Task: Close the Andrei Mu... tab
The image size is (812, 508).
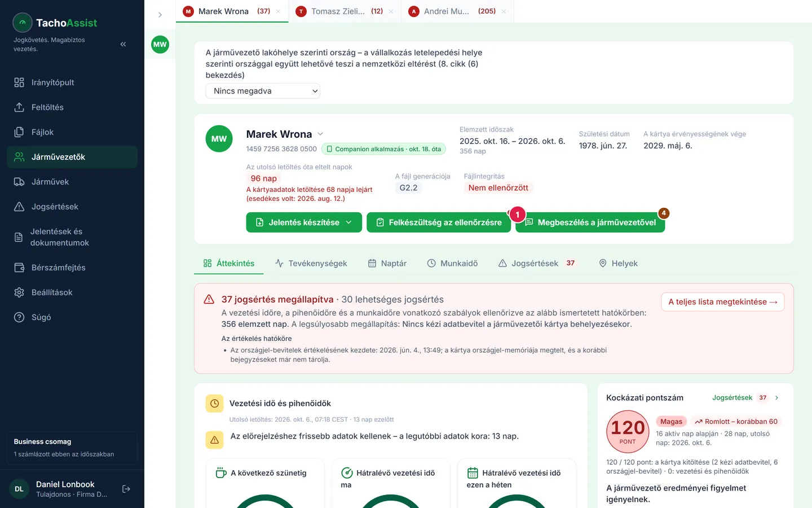Action: point(504,11)
